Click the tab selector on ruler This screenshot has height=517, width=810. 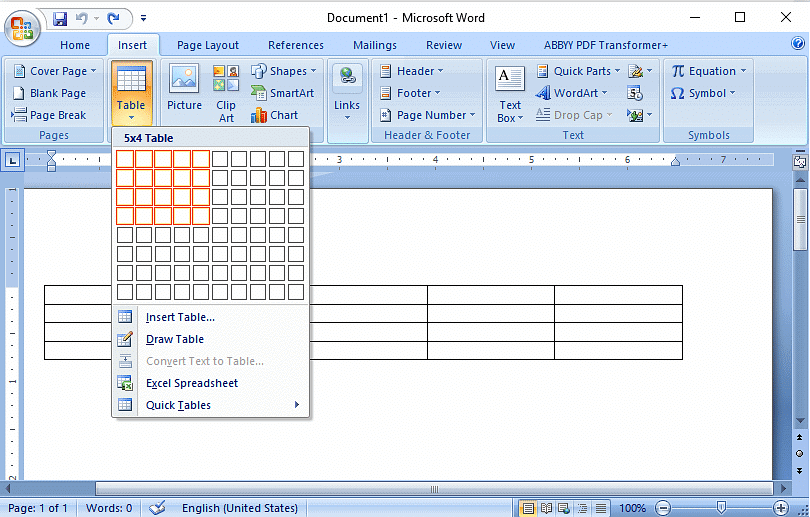pyautogui.click(x=12, y=160)
